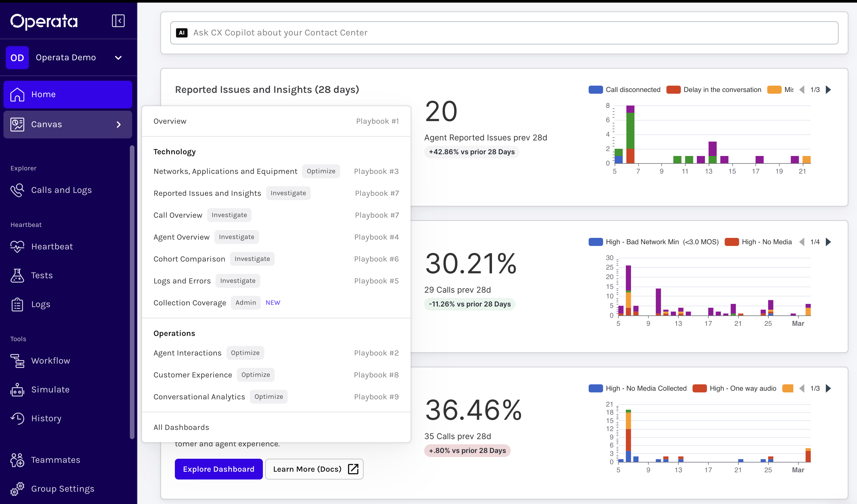This screenshot has width=857, height=504.
Task: Previous legend page on 1/4 chart
Action: (x=802, y=242)
